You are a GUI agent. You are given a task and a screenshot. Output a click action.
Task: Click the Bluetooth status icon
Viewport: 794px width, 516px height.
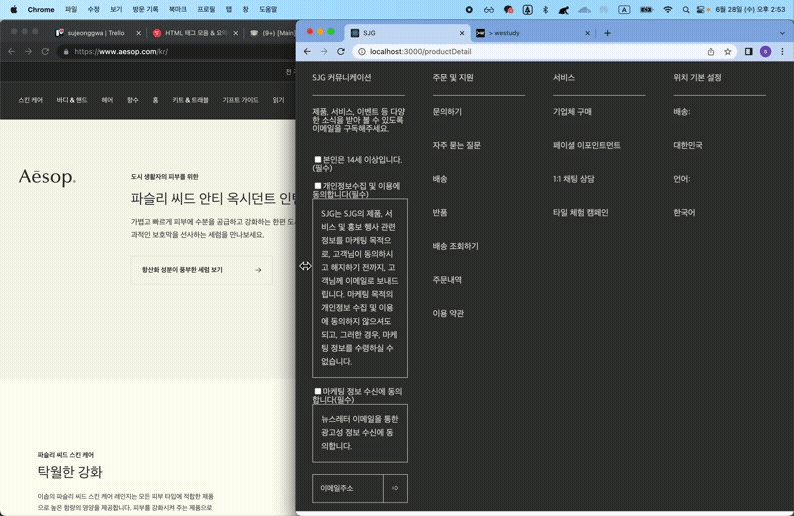point(545,9)
